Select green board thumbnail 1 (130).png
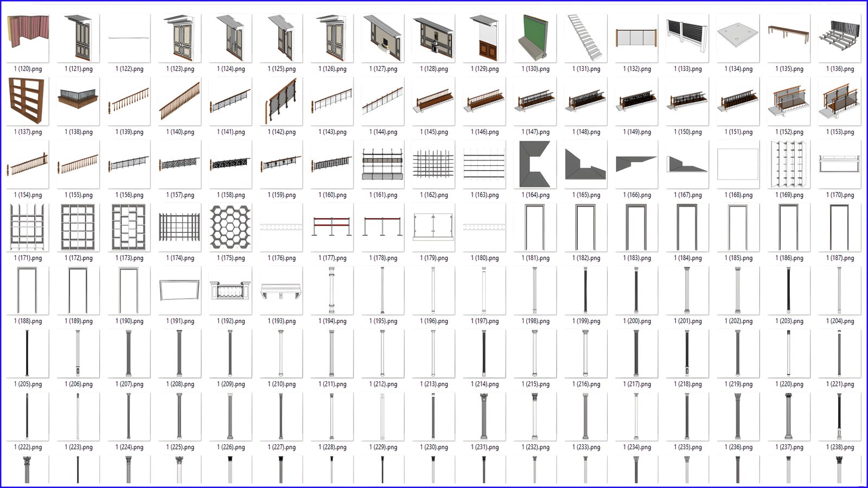Screen dimensions: 868x488 535,38
